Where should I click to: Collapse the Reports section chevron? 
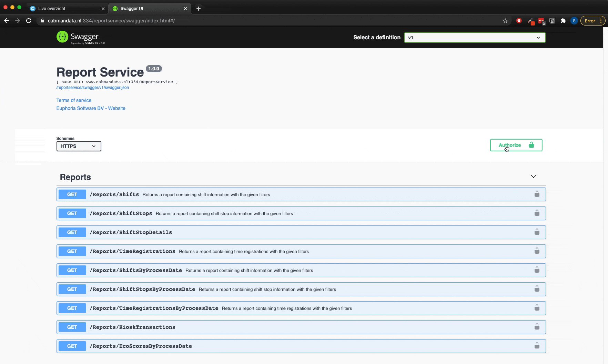coord(533,176)
